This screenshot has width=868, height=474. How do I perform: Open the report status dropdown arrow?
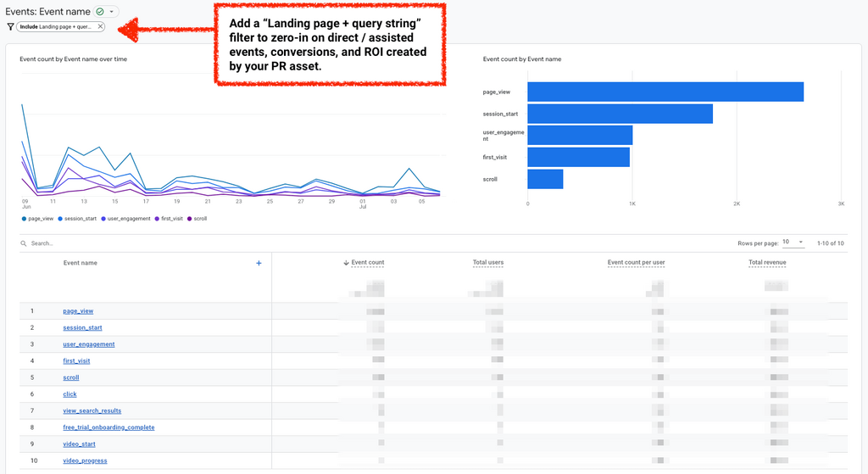pyautogui.click(x=112, y=11)
